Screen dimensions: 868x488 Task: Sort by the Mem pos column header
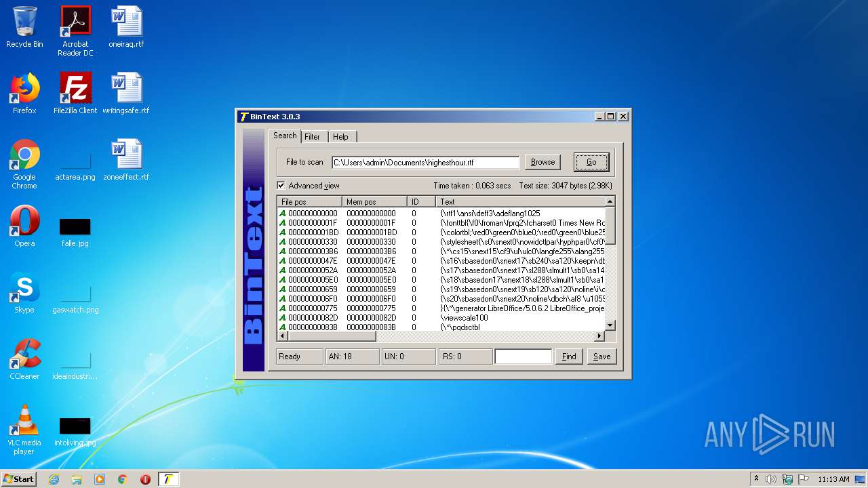(x=374, y=202)
